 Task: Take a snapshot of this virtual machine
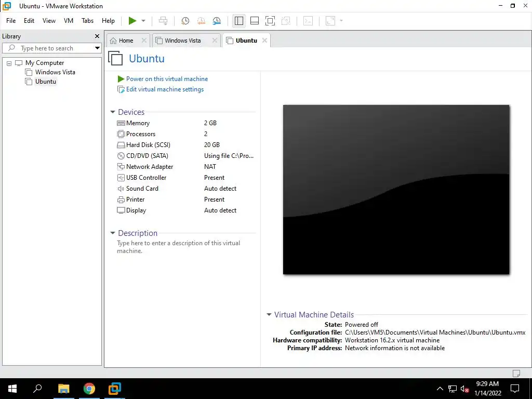coord(185,21)
